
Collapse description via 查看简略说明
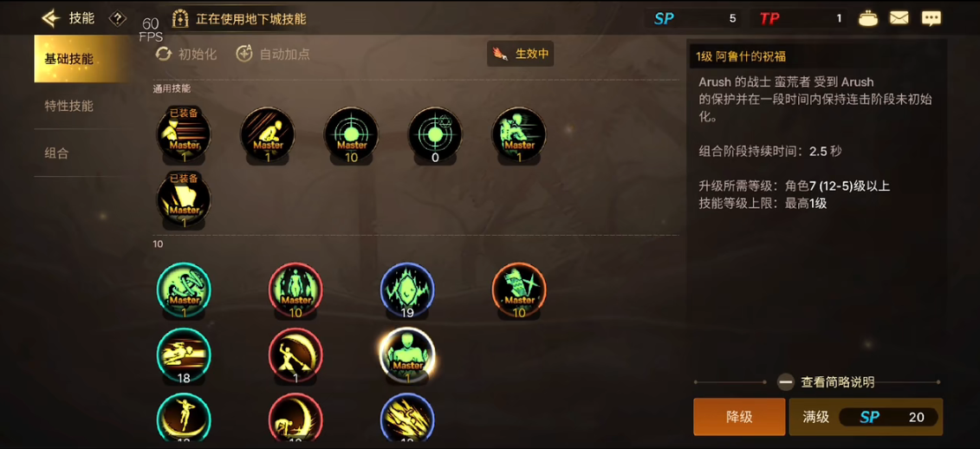coord(826,382)
